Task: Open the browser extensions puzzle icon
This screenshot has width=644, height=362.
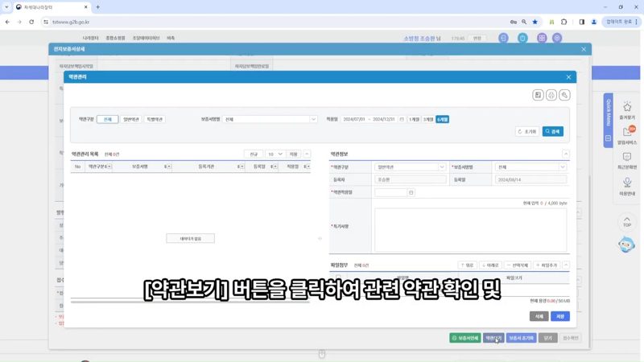Action: tap(564, 22)
